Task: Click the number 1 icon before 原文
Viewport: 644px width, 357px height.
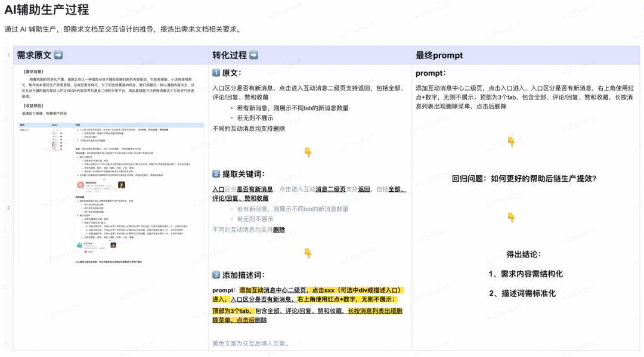Action: pyautogui.click(x=216, y=73)
